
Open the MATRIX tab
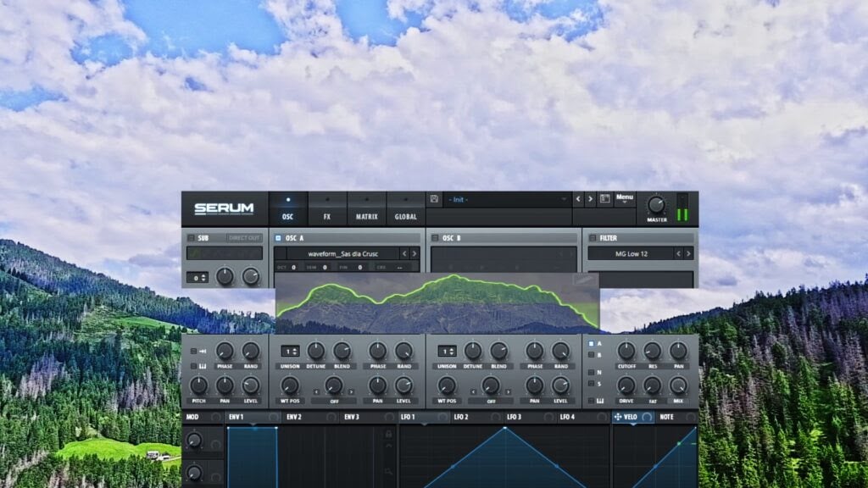(x=367, y=209)
